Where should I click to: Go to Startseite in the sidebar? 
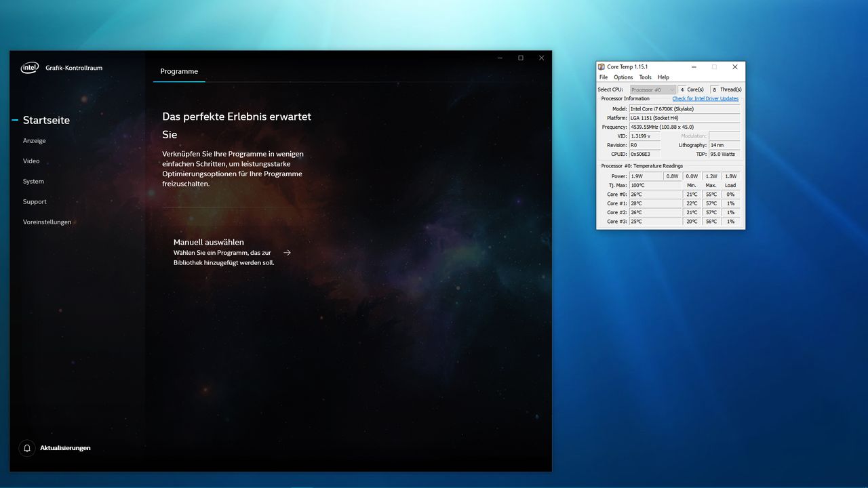tap(46, 120)
